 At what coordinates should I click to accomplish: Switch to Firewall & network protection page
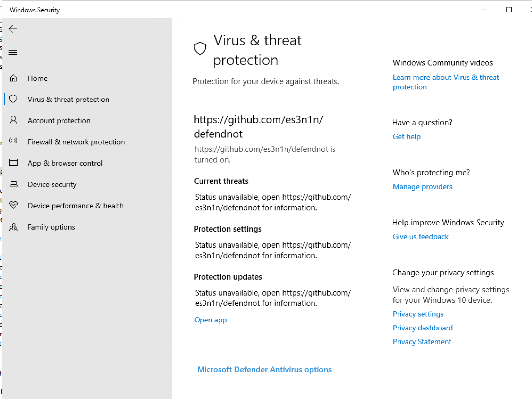pos(76,142)
